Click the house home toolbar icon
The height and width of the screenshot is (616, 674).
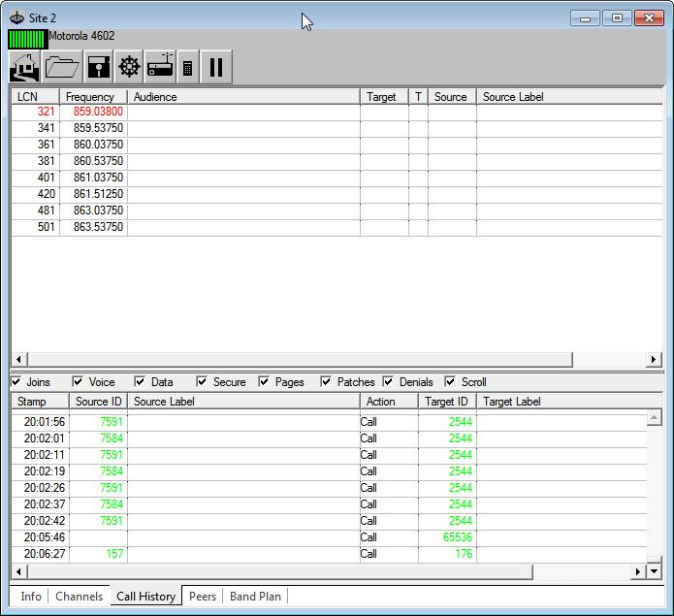tap(25, 67)
